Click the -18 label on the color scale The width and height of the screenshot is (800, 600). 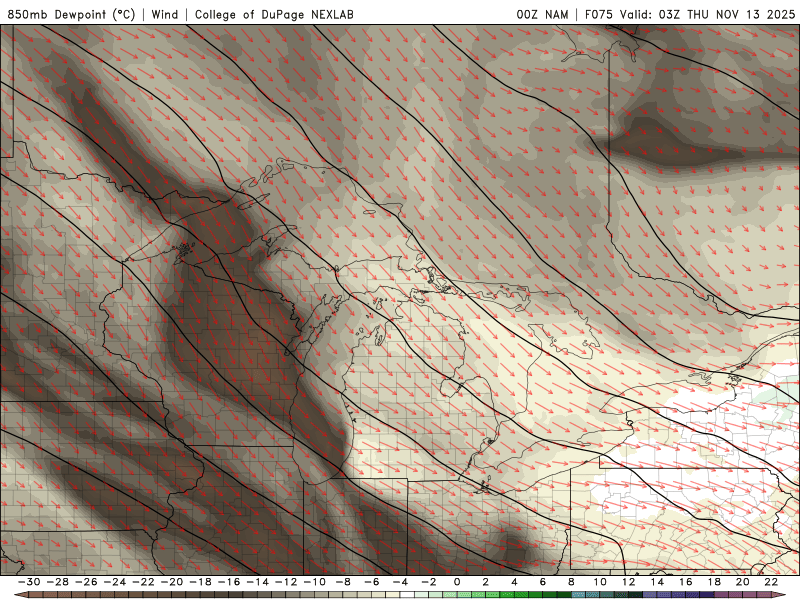click(201, 582)
